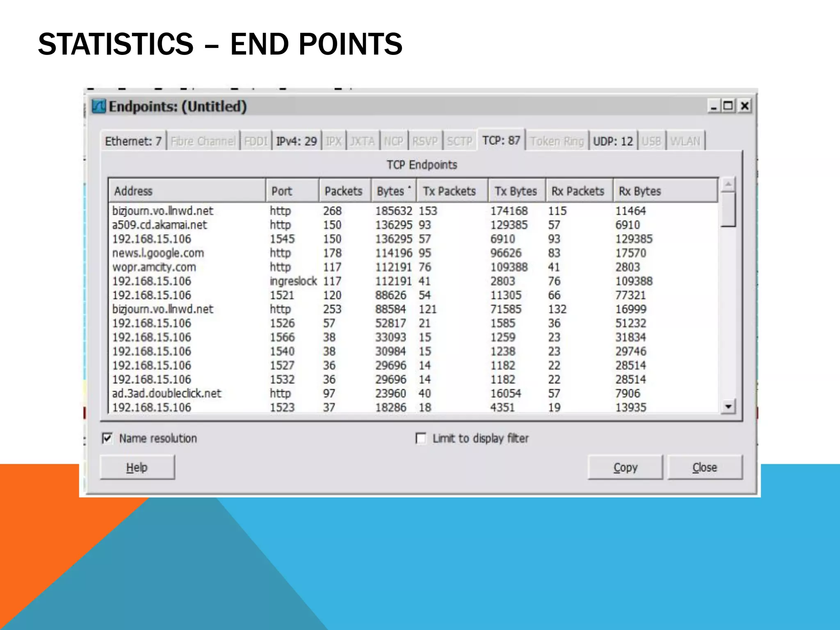Sort by the Rx Bytes column header

(665, 191)
